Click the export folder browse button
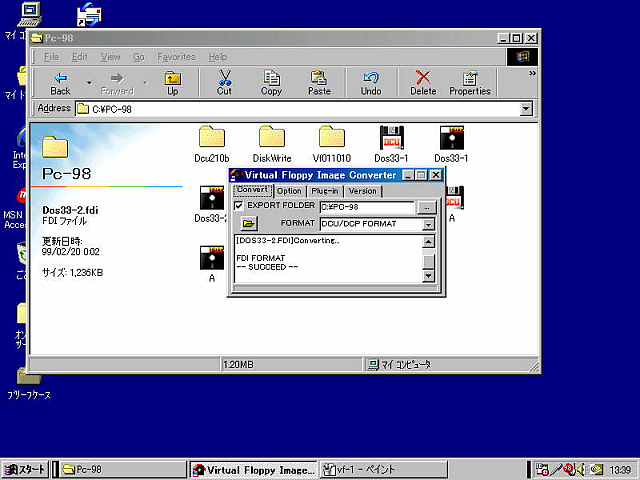Screen dimensions: 640x480 [x=427, y=207]
